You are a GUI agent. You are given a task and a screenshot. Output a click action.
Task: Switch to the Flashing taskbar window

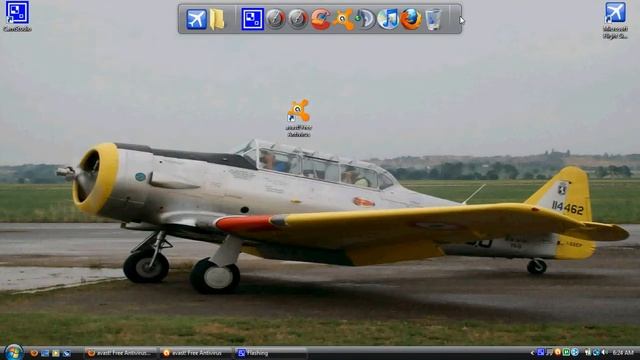coord(271,353)
